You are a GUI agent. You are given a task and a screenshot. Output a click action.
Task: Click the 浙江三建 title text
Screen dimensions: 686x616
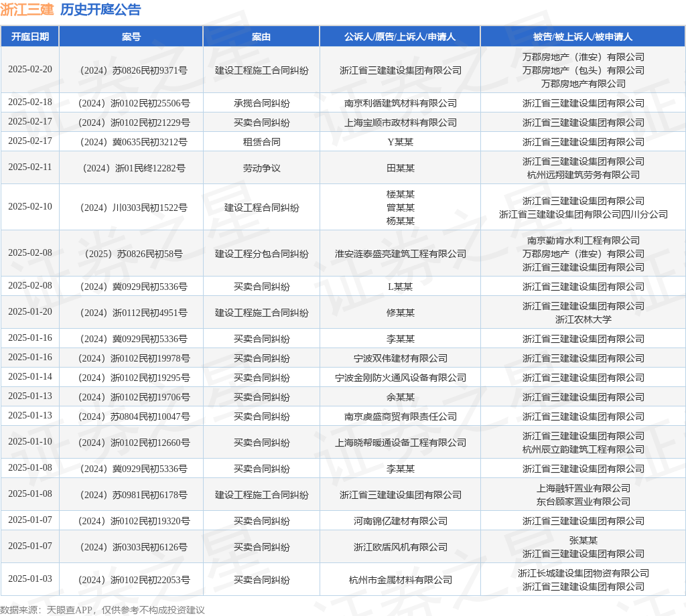click(x=27, y=9)
